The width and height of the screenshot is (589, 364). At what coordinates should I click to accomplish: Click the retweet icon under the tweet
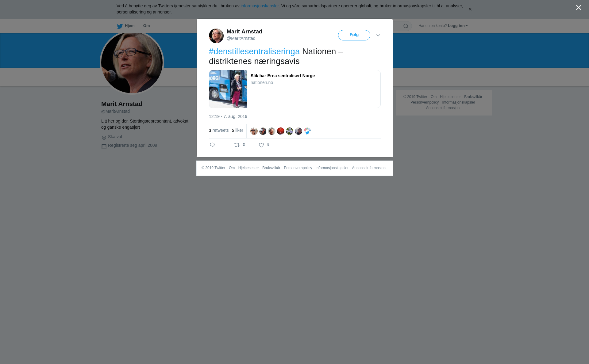[x=237, y=145]
